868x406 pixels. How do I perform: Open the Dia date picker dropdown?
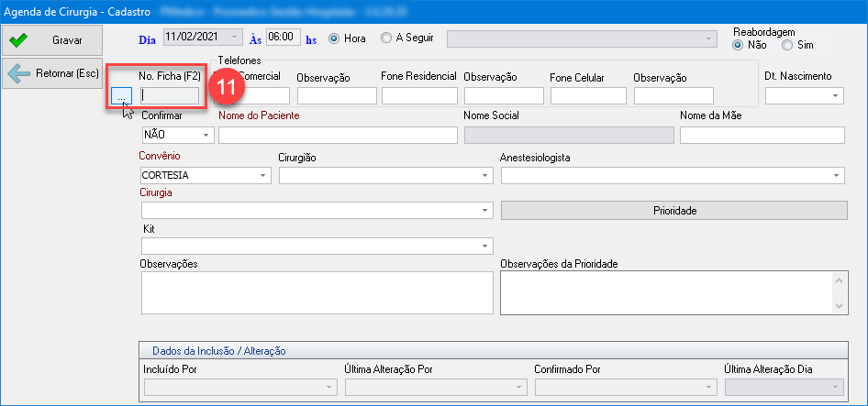coord(236,38)
